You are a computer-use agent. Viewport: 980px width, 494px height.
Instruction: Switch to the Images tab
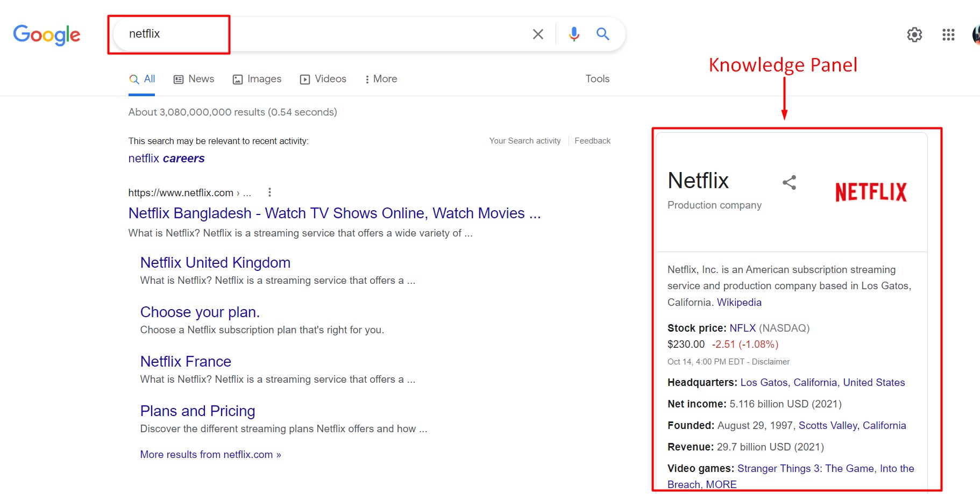257,79
